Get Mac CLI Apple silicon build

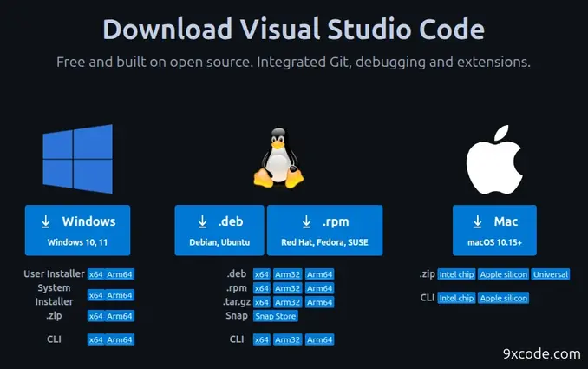coord(504,298)
